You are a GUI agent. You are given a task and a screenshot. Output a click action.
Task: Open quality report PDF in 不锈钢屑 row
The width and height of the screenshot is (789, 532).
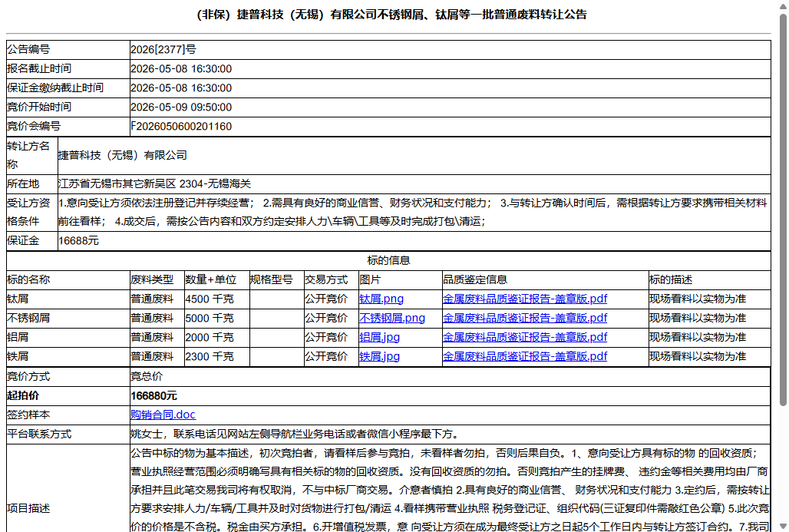525,318
